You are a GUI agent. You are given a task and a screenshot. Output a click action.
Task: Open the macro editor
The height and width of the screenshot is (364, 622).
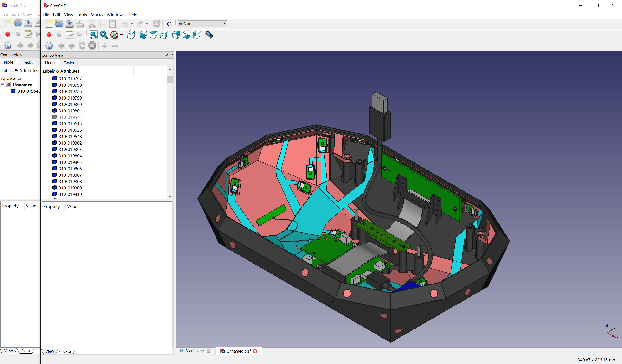tap(69, 35)
